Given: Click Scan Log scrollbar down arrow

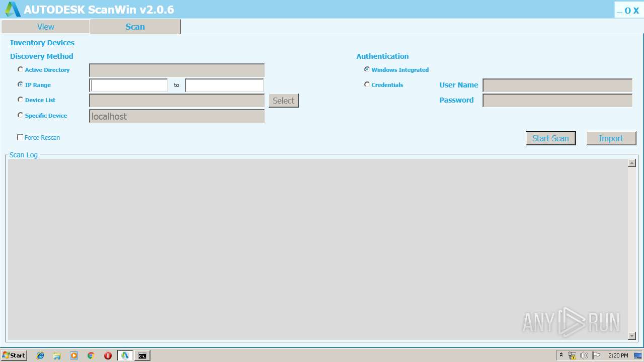Looking at the screenshot, I should coord(632,336).
